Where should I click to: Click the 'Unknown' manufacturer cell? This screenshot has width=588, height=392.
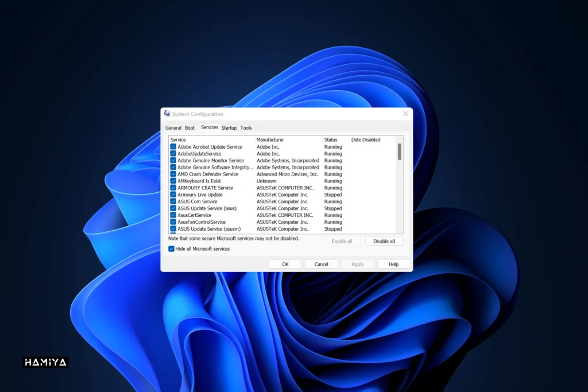(266, 181)
